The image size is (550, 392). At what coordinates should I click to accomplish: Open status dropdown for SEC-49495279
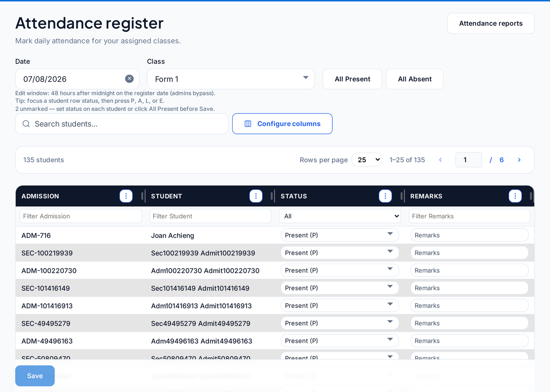point(340,323)
